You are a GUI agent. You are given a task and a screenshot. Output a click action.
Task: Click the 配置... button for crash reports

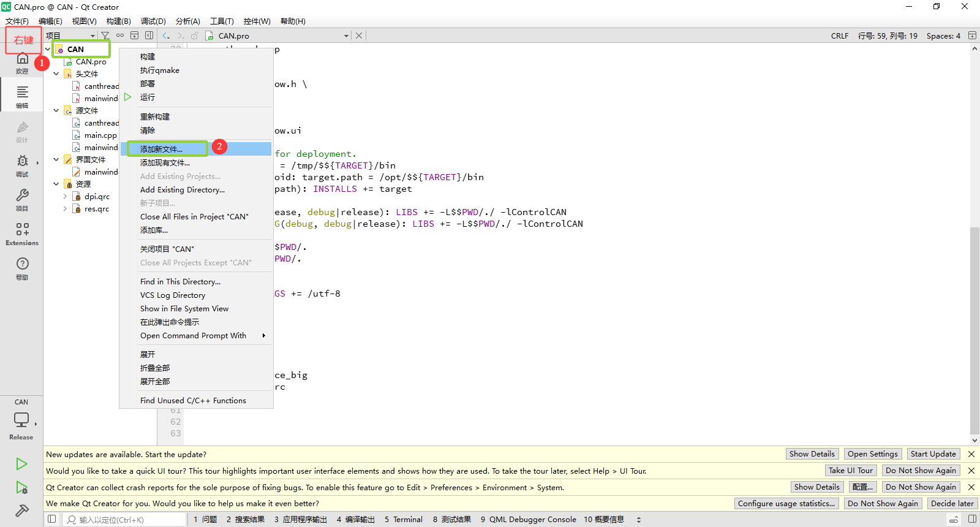tap(862, 487)
